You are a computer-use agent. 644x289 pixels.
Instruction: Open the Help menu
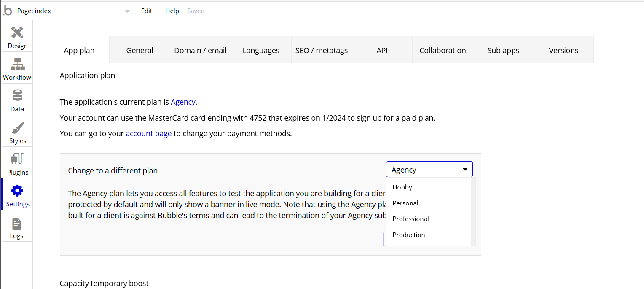click(172, 11)
